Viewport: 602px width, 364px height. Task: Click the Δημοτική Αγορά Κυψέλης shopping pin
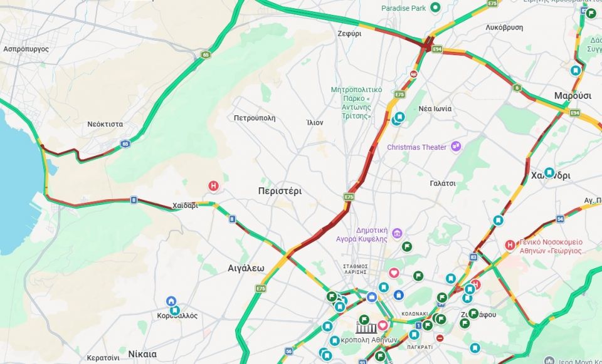pyautogui.click(x=397, y=233)
